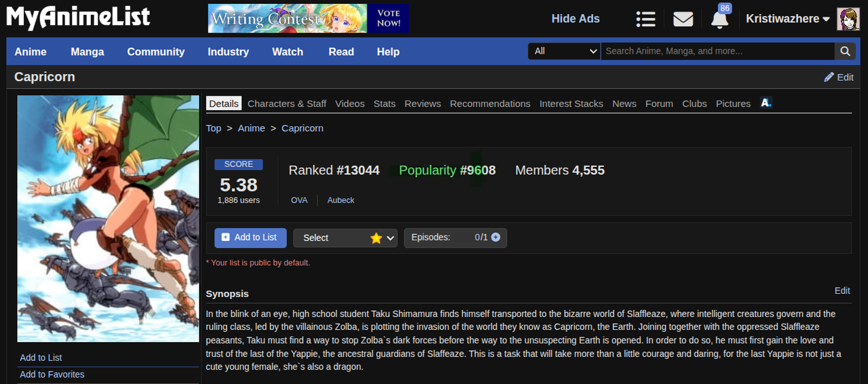Click the blue Add to List button

[x=249, y=237]
